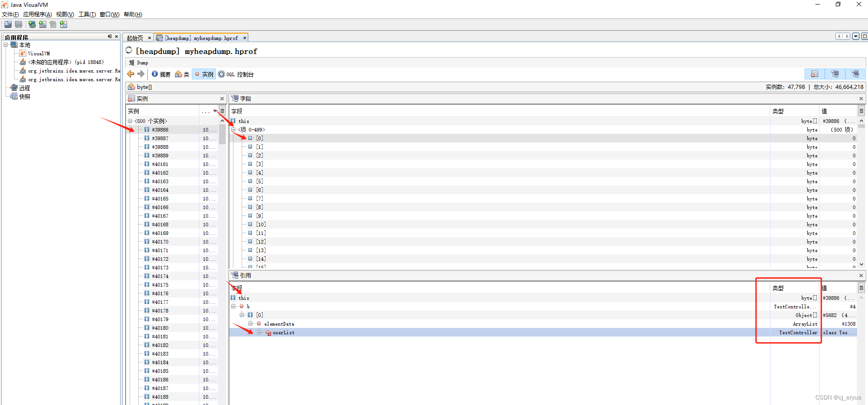Viewport: 868px width, 405px height.
Task: Click scroll documents right button
Action: tap(846, 36)
